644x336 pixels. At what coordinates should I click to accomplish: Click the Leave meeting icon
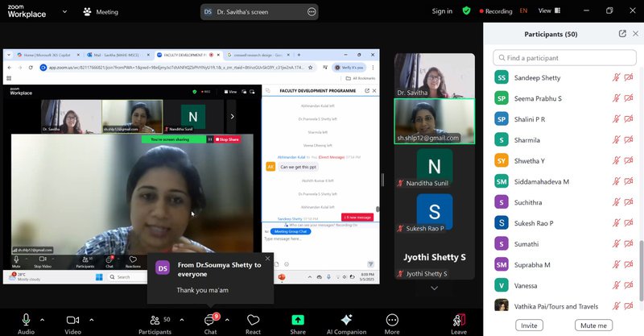click(459, 320)
